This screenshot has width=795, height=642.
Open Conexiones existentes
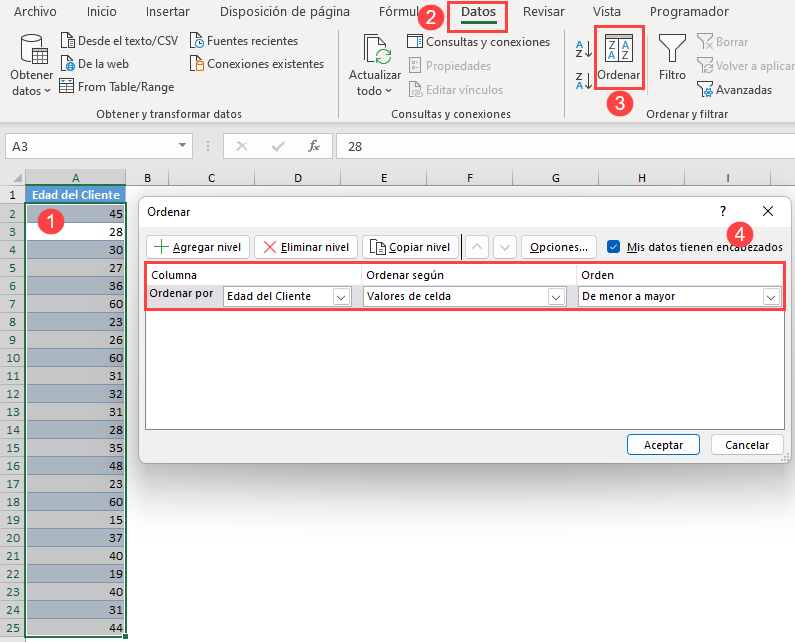pyautogui.click(x=257, y=64)
